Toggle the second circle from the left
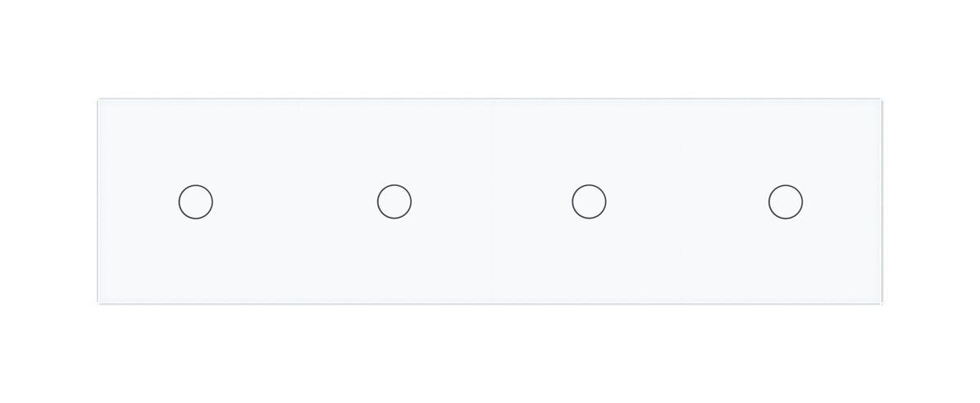The height and width of the screenshot is (403, 980). (394, 201)
